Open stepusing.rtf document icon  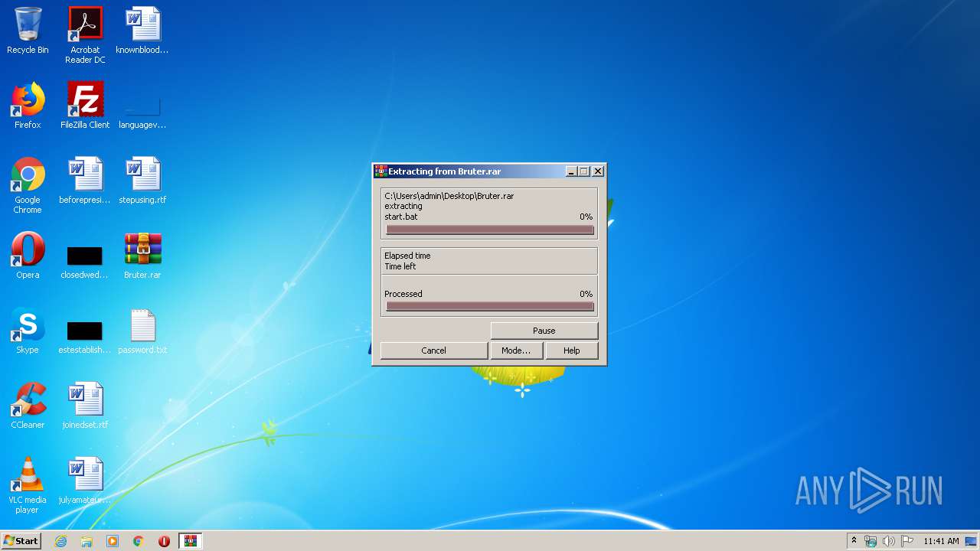[x=142, y=181]
